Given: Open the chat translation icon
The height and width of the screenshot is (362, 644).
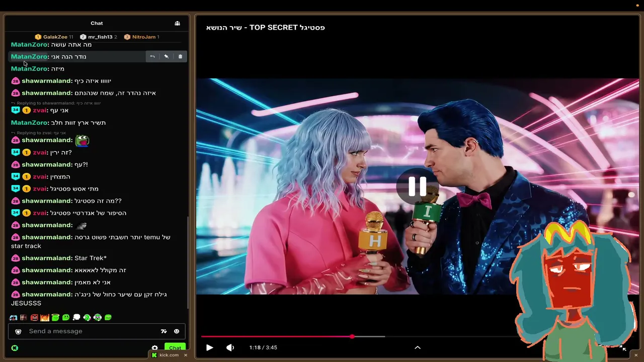Looking at the screenshot, I should coord(164,331).
